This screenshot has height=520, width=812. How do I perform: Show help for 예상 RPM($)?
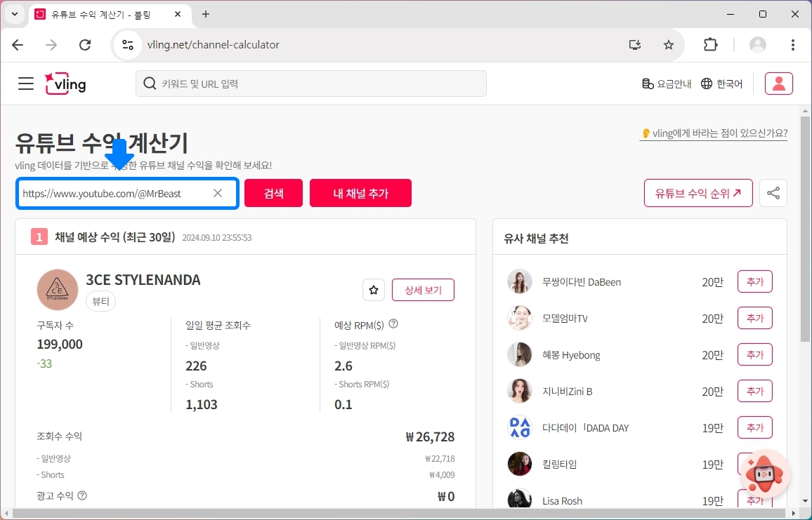(x=393, y=324)
